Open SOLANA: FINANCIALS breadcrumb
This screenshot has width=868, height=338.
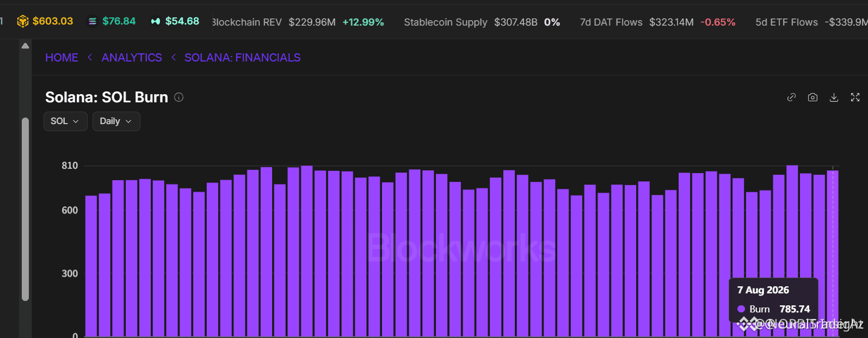point(242,58)
